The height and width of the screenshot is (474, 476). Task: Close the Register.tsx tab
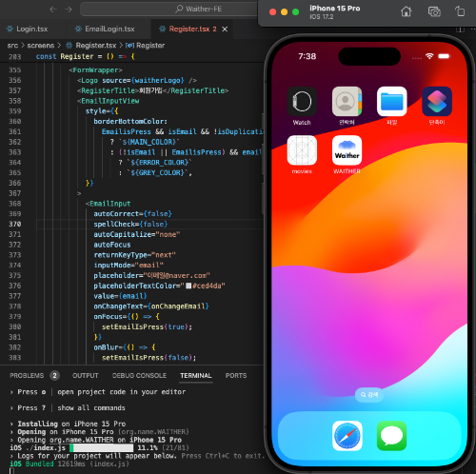pos(225,30)
